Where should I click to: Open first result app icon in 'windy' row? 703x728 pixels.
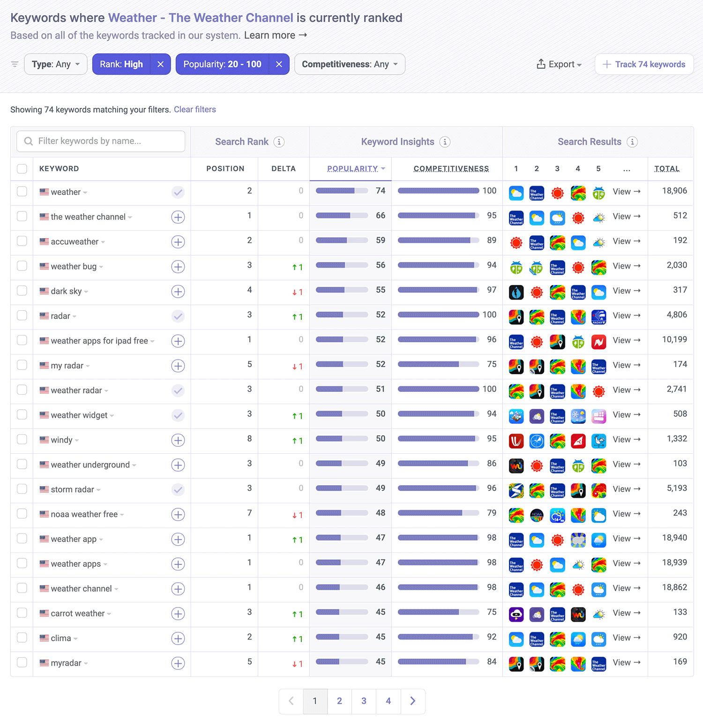point(516,441)
